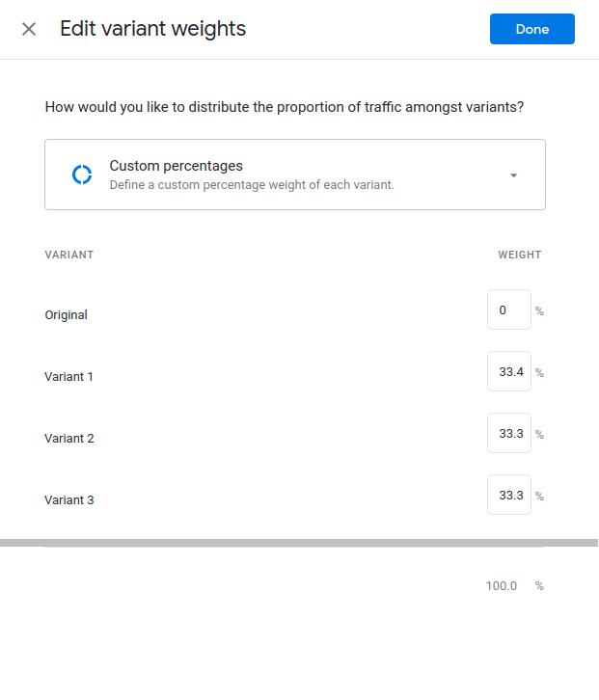Click the traffic distribution question text
This screenshot has width=599, height=700.
[x=284, y=107]
